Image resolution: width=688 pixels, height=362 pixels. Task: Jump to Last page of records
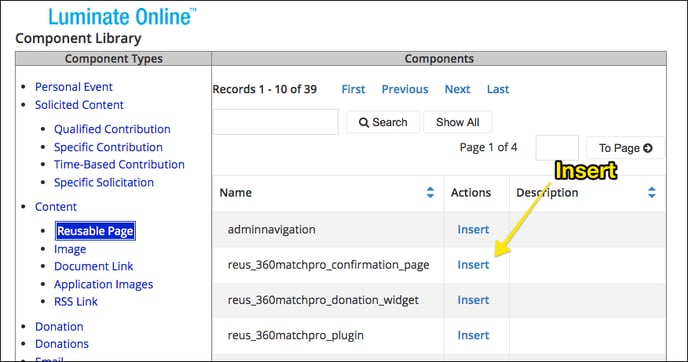pos(498,89)
